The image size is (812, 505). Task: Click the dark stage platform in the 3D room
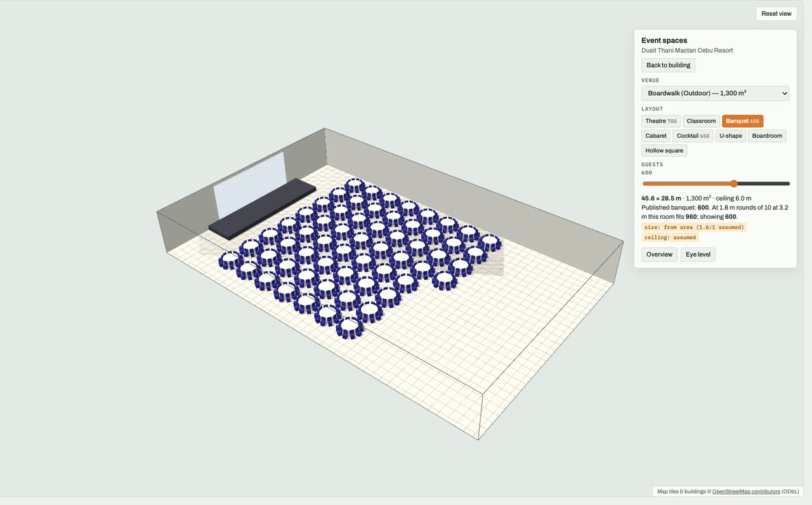coord(261,208)
